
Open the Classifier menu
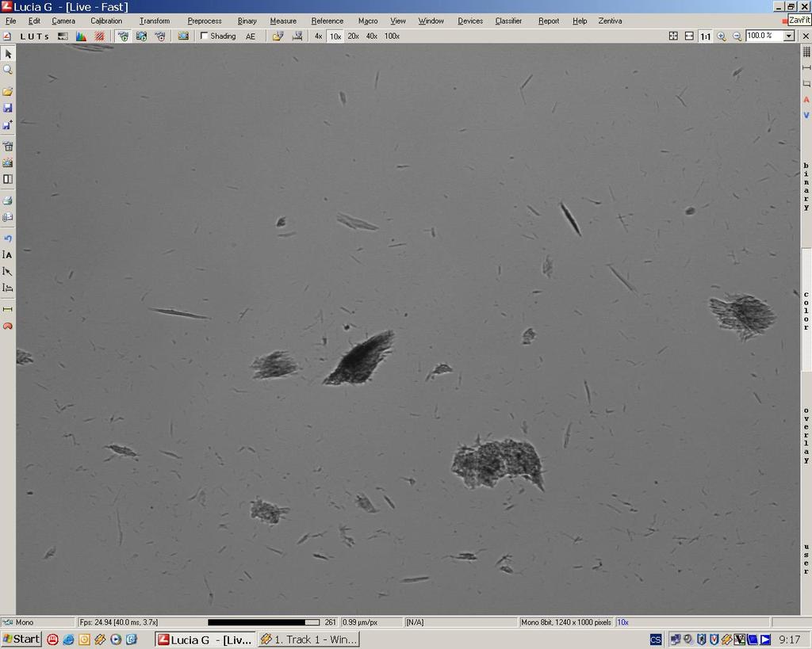click(508, 21)
